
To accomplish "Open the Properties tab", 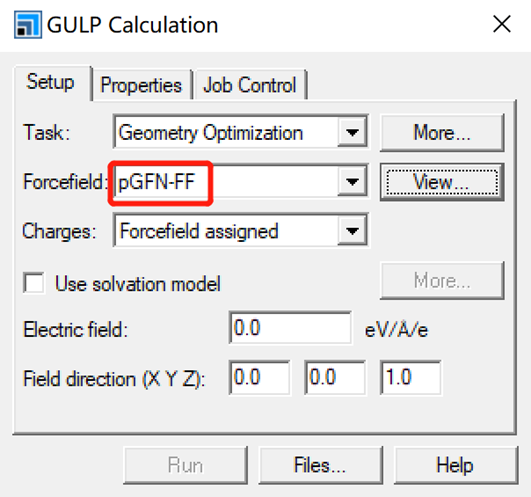I will pyautogui.click(x=141, y=85).
